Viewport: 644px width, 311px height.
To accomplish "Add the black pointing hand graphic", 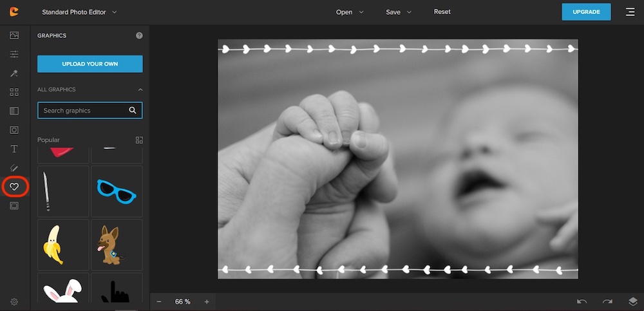I will [117, 288].
